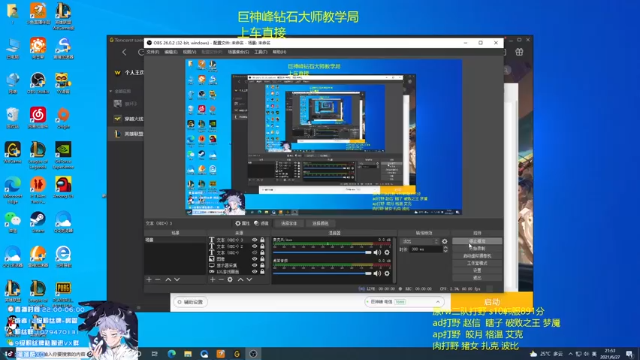
Task: Click the 开始录制 button
Action: 477,249
